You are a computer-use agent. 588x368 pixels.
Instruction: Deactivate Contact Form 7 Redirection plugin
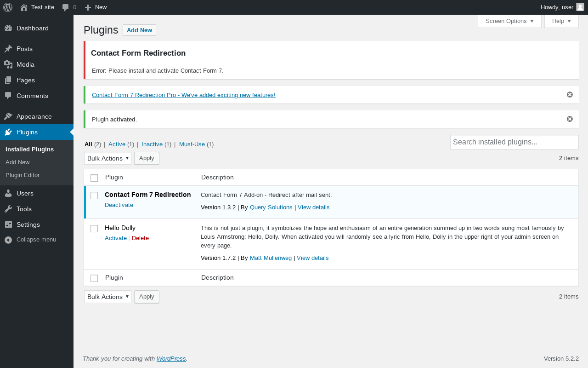pyautogui.click(x=119, y=205)
